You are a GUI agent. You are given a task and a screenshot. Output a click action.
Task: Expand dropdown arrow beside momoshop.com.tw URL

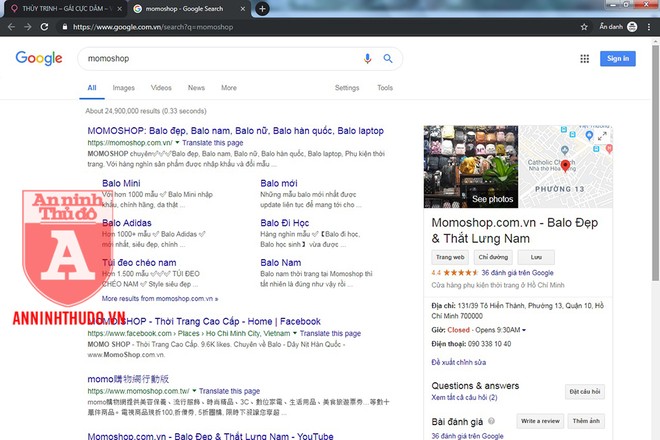click(194, 391)
